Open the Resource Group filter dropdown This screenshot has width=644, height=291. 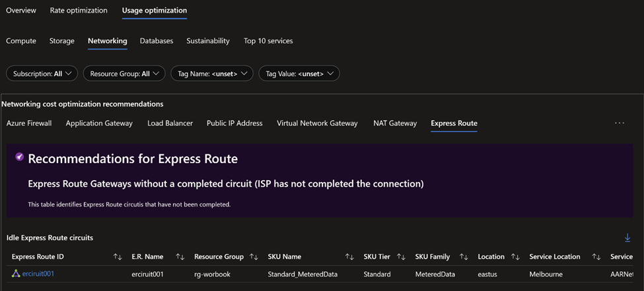[x=124, y=73]
